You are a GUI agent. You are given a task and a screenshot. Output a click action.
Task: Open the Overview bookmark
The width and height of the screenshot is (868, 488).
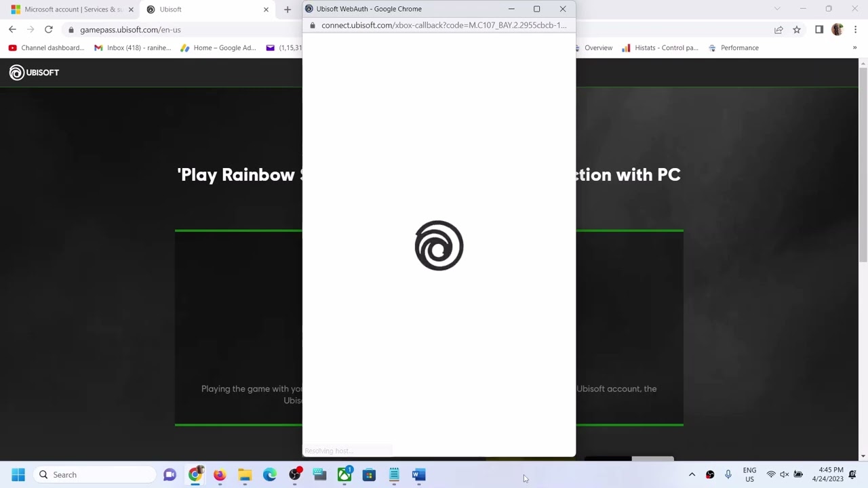[594, 48]
